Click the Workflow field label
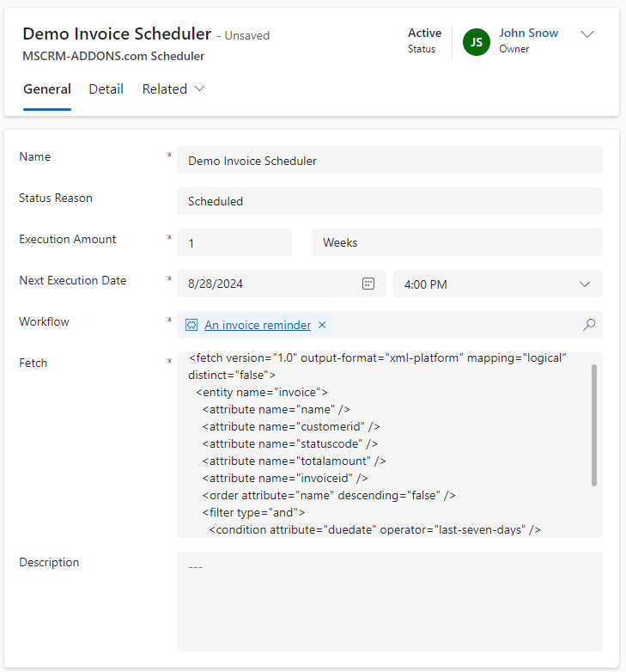The image size is (626, 672). [44, 322]
